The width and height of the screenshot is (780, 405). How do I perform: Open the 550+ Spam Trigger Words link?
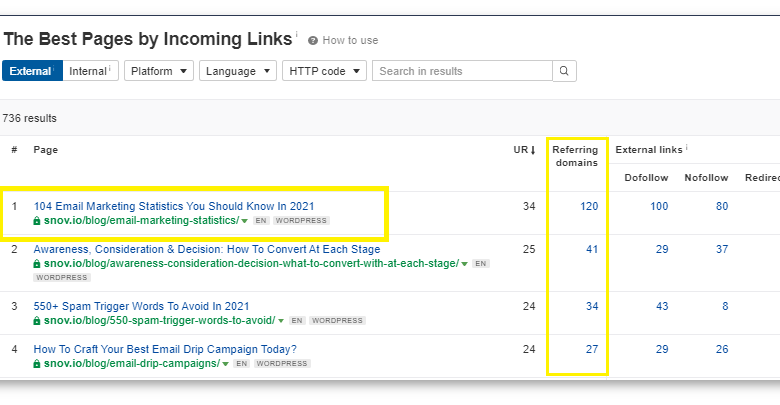141,306
